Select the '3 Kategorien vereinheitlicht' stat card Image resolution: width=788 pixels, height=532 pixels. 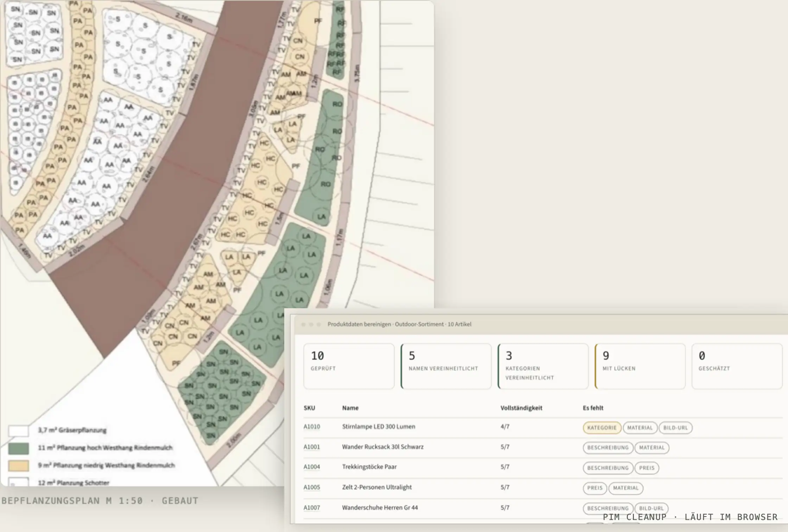[x=543, y=366]
